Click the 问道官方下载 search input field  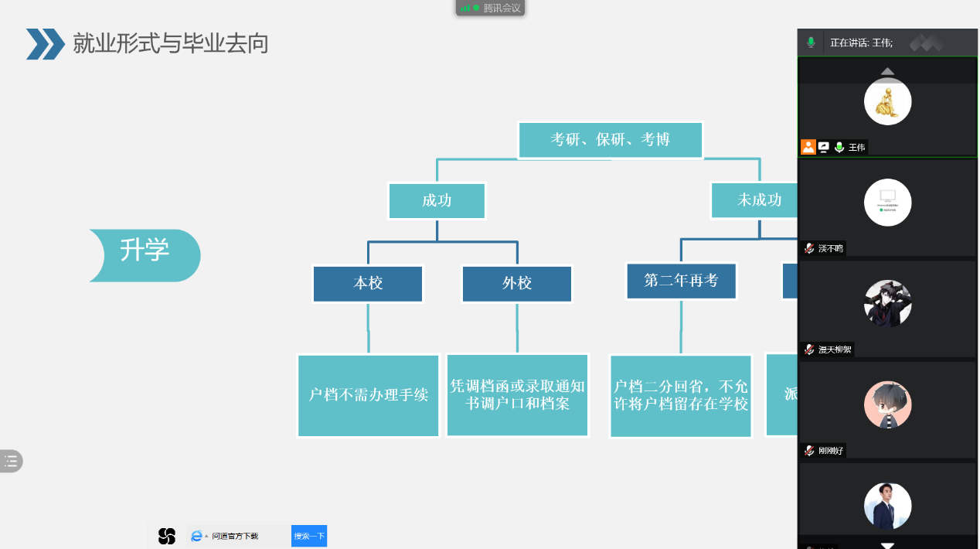tap(249, 536)
